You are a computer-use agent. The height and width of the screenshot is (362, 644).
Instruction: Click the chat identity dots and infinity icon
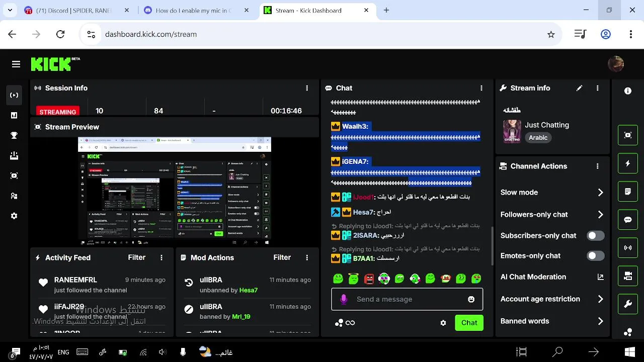tap(345, 323)
